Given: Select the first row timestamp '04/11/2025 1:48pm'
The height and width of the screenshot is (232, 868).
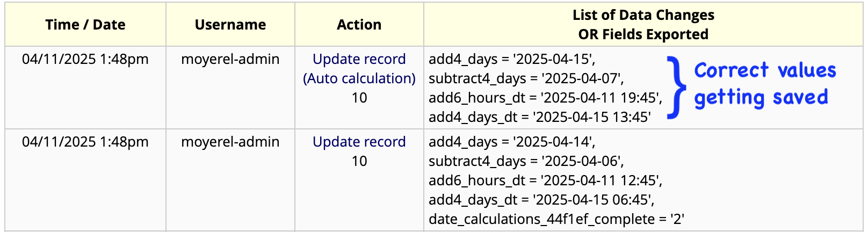Looking at the screenshot, I should [x=85, y=59].
